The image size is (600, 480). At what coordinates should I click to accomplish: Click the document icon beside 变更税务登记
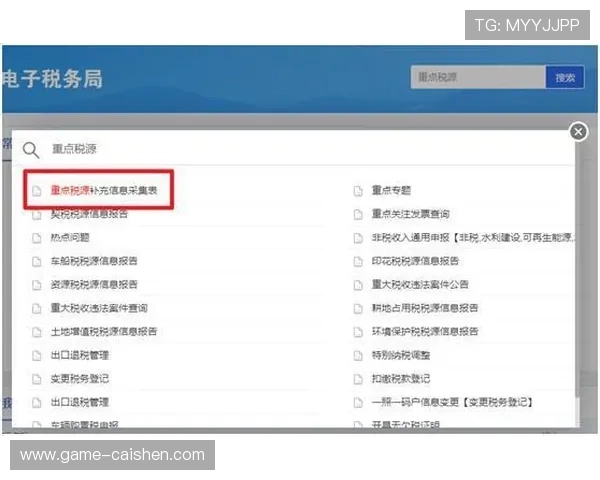37,379
